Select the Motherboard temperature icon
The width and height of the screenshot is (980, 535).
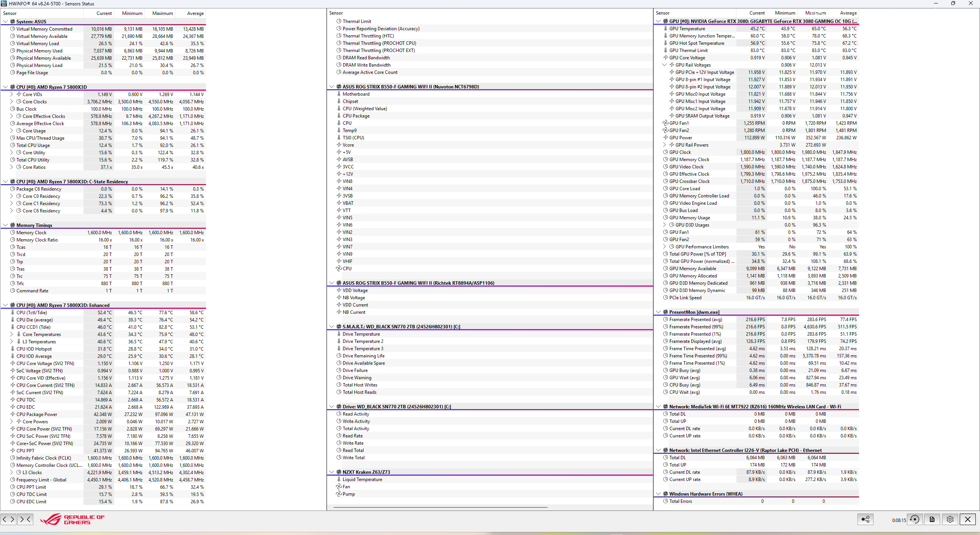click(x=339, y=94)
